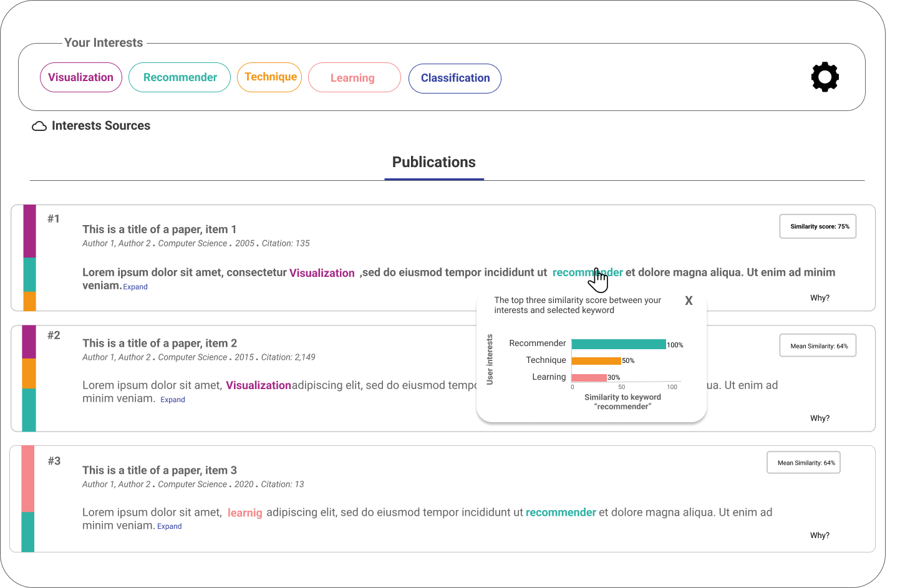Image resolution: width=900 pixels, height=588 pixels.
Task: Click Why? on paper item 1
Action: tap(820, 298)
